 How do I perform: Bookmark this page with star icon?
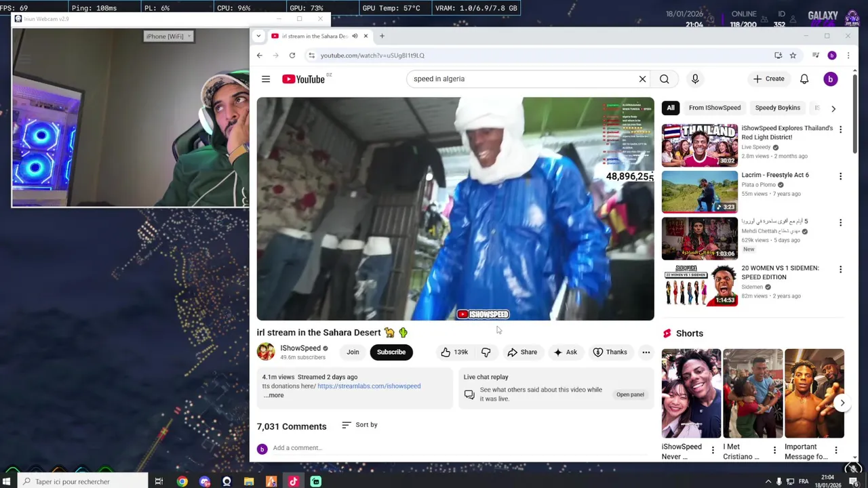[793, 56]
